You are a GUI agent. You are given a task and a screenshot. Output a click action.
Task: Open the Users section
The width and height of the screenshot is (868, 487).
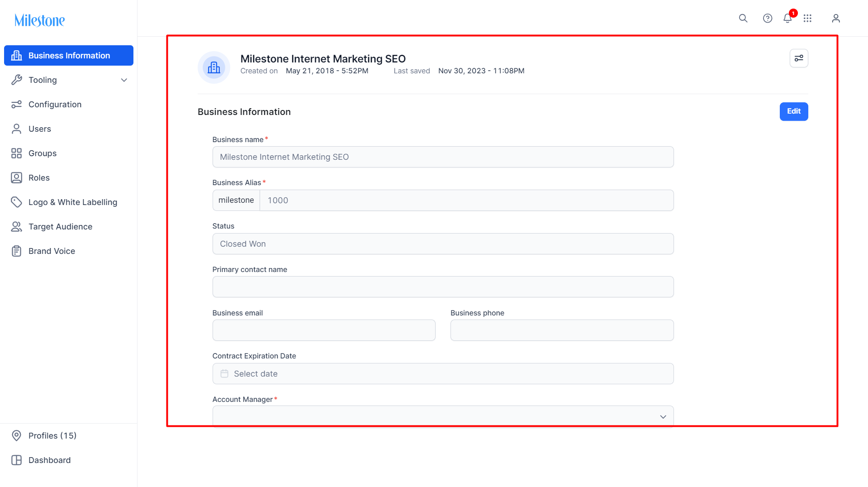tap(69, 129)
